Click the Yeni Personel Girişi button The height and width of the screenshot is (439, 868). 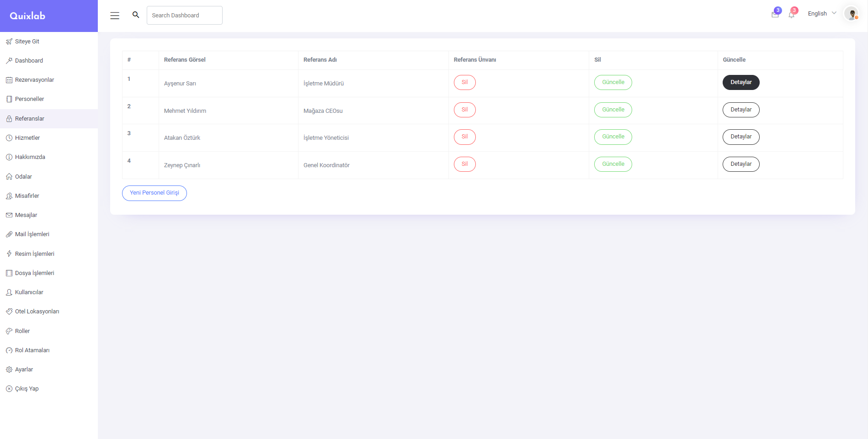coord(154,193)
